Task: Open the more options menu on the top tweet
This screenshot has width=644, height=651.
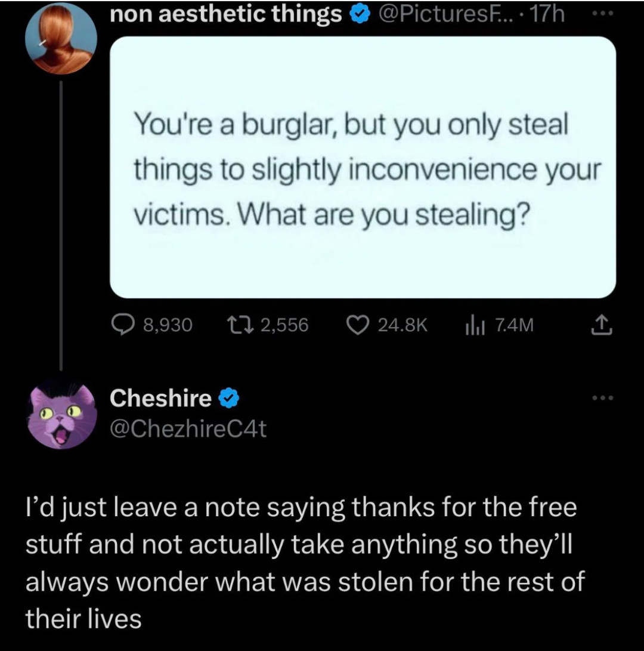Action: coord(603,13)
